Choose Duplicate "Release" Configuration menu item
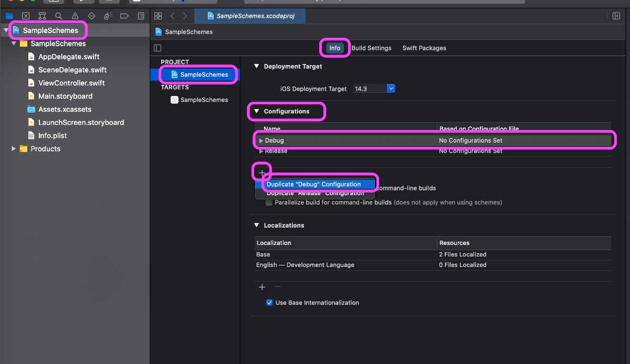The height and width of the screenshot is (364, 630). 314,193
